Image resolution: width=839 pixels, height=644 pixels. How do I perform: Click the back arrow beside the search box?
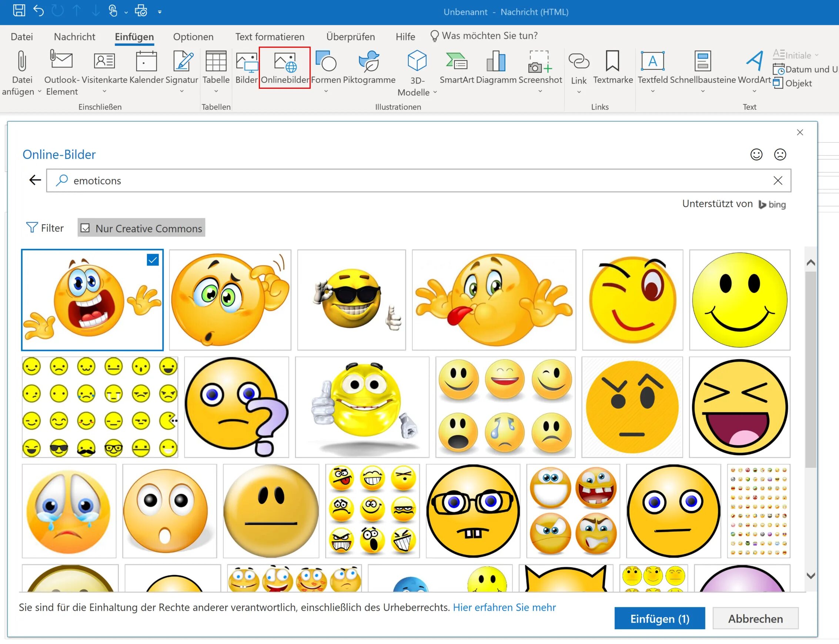point(35,180)
